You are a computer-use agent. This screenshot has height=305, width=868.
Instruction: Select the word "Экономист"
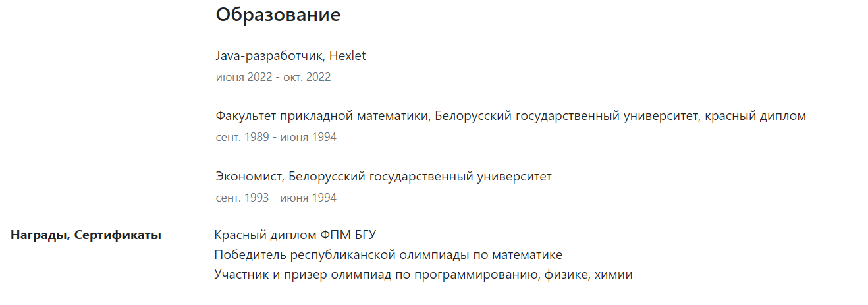click(x=249, y=177)
